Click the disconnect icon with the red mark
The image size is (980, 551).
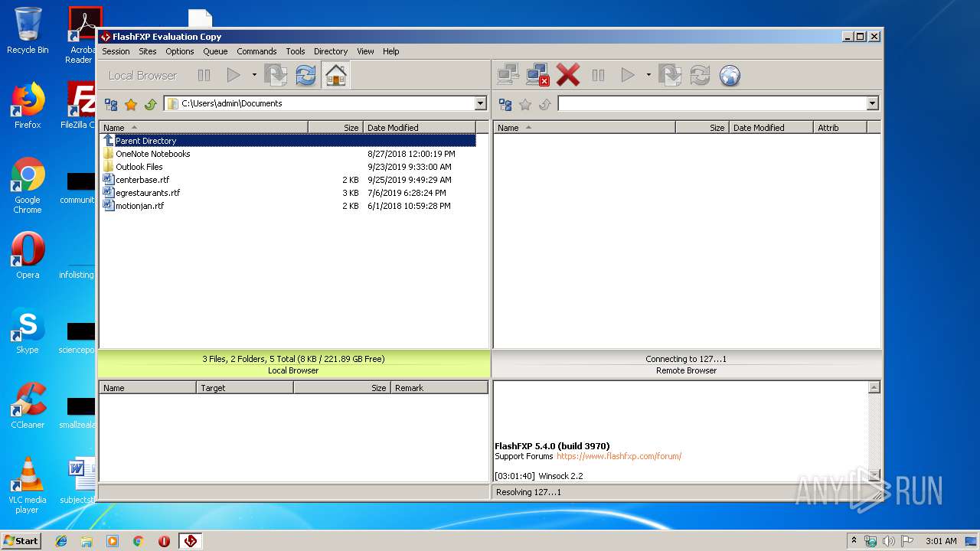pyautogui.click(x=538, y=75)
